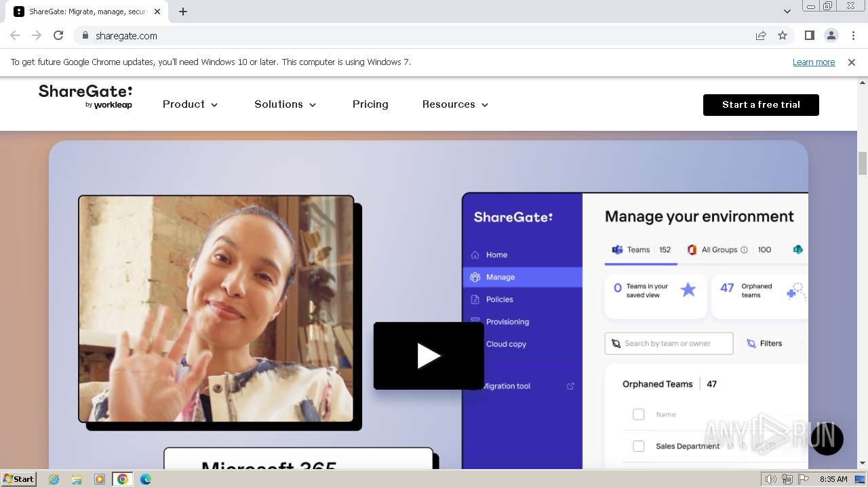
Task: Select Cloud copy in sidebar
Action: pos(506,344)
